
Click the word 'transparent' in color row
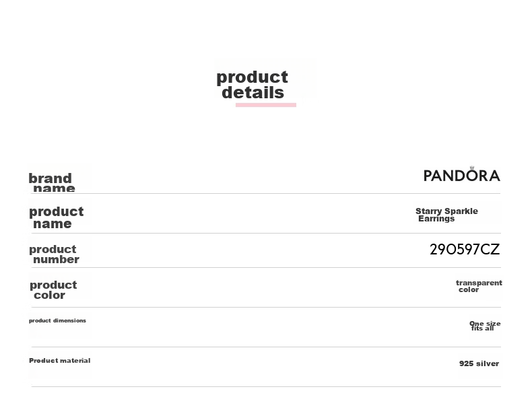479,283
